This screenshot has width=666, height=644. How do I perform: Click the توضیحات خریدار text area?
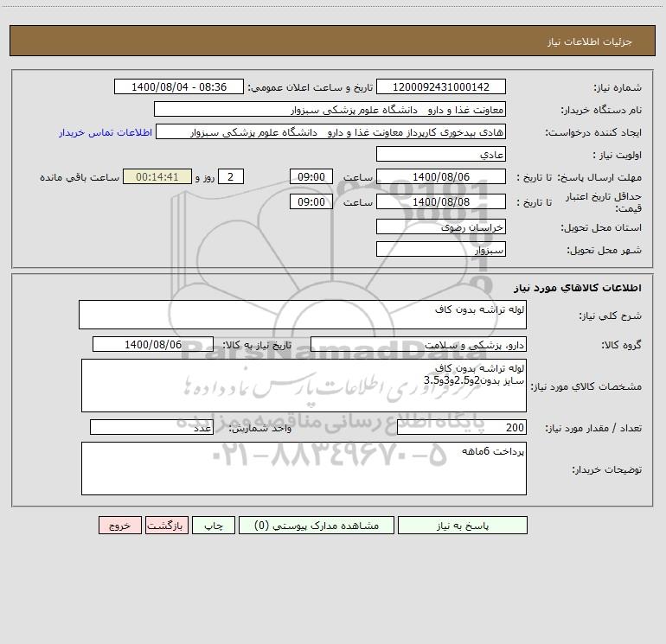[304, 469]
